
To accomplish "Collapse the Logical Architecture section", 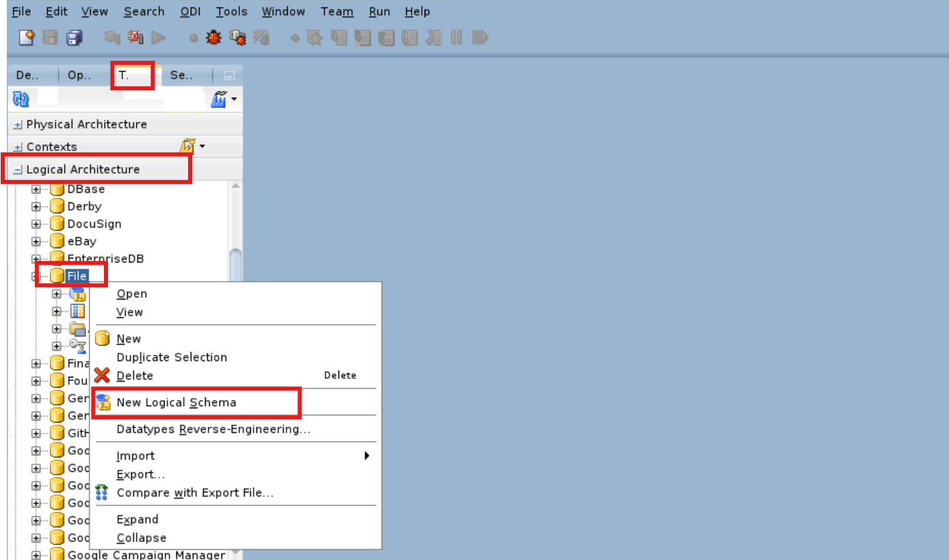I will [x=16, y=168].
